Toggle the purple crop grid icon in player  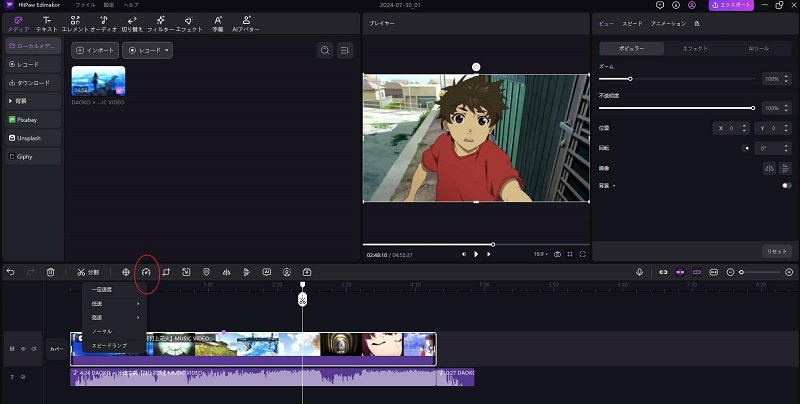click(570, 254)
